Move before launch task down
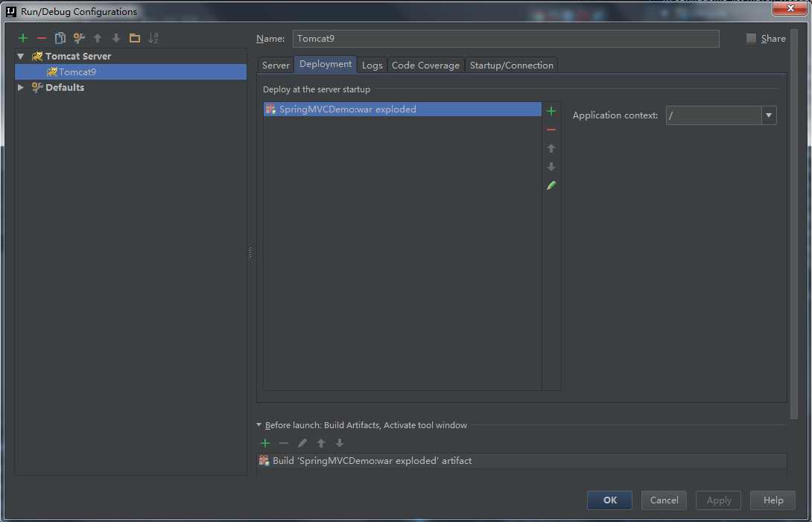Viewport: 812px width, 522px height. click(x=340, y=443)
